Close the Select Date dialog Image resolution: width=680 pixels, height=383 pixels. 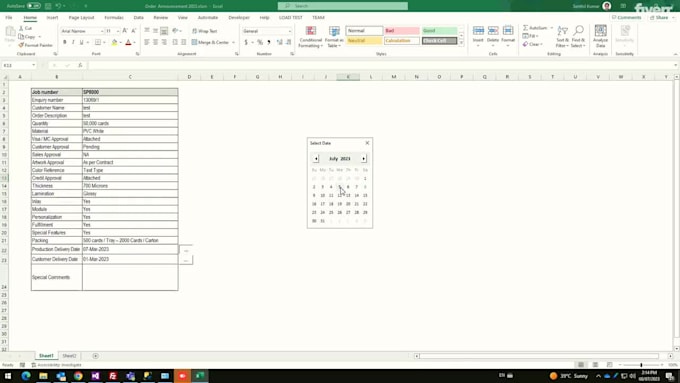click(367, 143)
